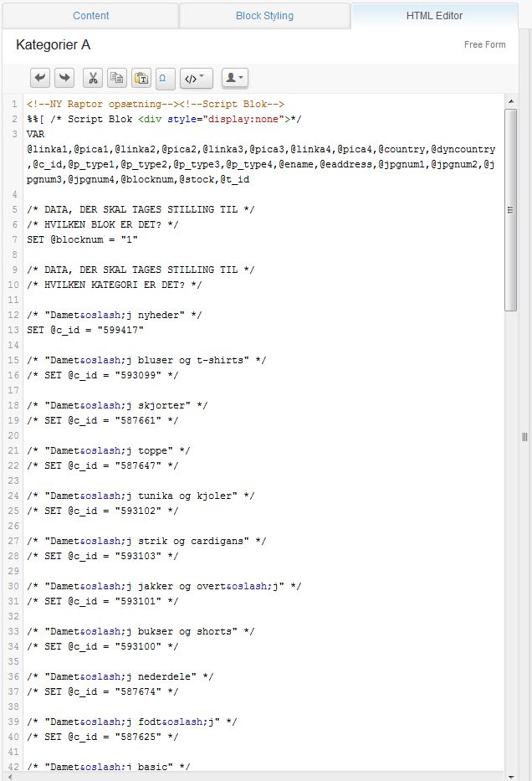The width and height of the screenshot is (532, 781).
Task: Click the line with id 593100
Action: click(x=103, y=646)
